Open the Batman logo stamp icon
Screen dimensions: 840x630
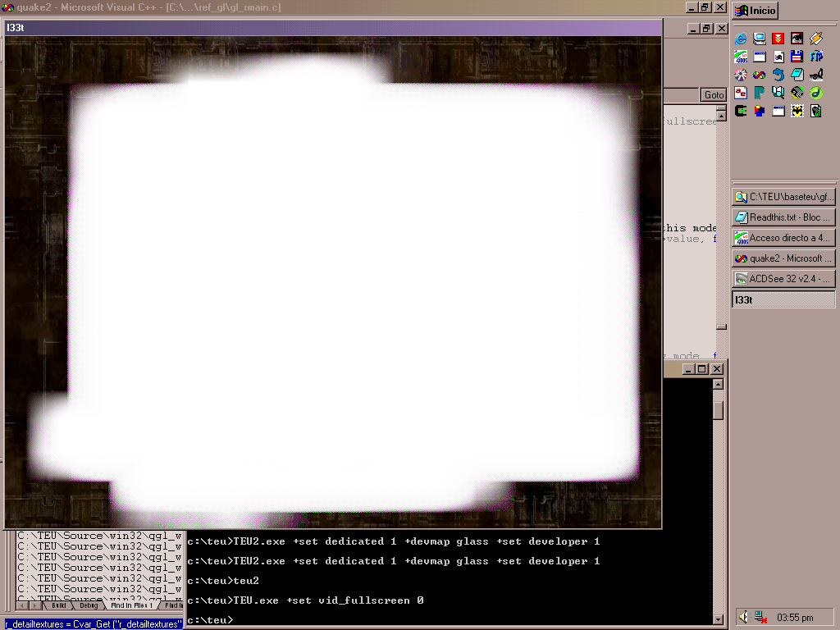tap(797, 112)
